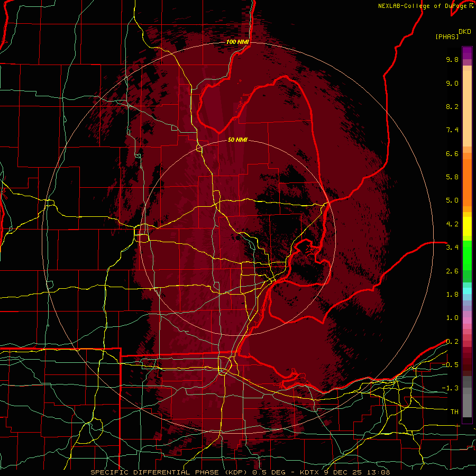Click the -1.3 value on the scale
This screenshot has height=476, width=476.
tap(450, 388)
